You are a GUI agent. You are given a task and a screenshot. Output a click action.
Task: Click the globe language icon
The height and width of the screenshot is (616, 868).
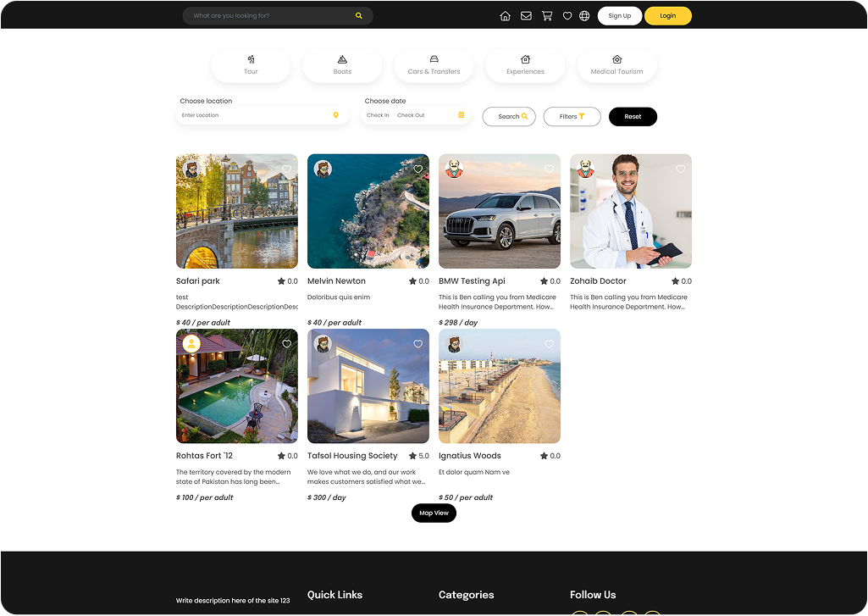click(x=584, y=16)
